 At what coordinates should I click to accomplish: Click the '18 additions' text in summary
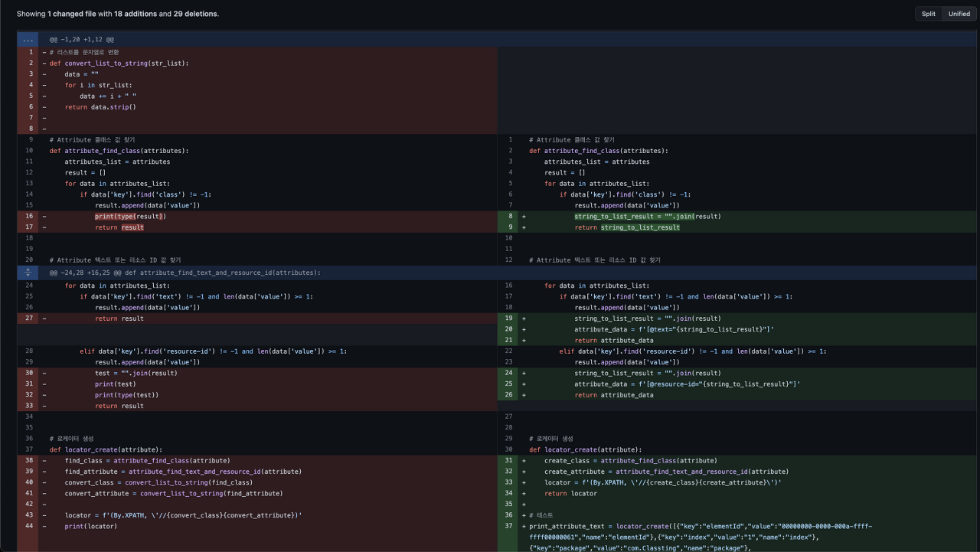[135, 14]
